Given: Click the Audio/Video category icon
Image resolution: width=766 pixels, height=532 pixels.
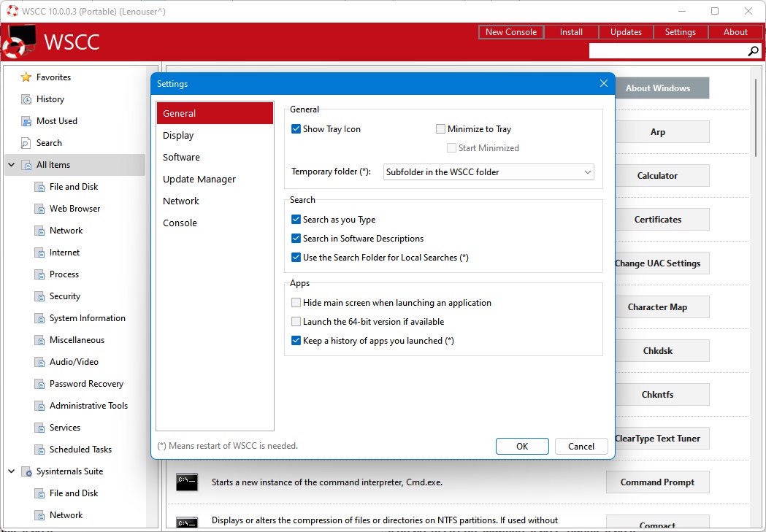Looking at the screenshot, I should click(x=39, y=362).
